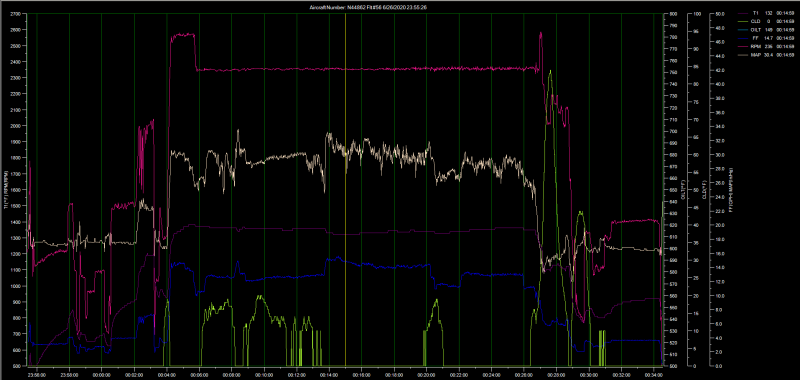Click the 20.0 label on FF/MAP axis
Viewport: 800px width, 380px height.
point(720,225)
